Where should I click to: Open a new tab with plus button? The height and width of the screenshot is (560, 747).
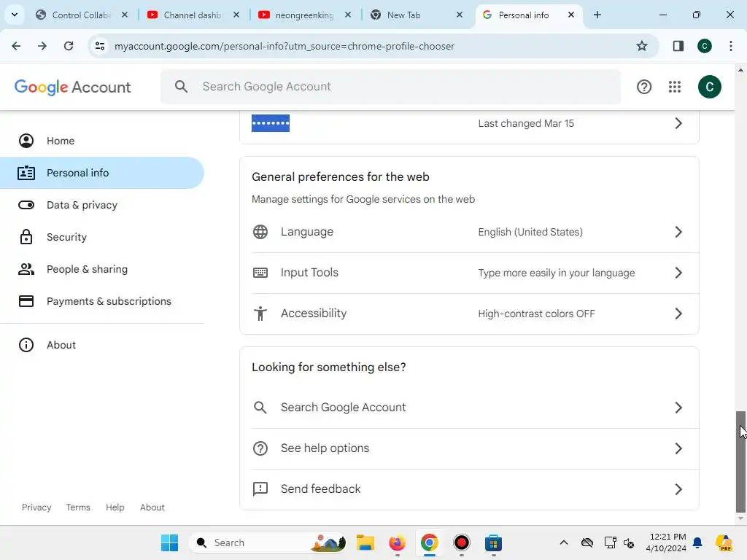click(597, 15)
